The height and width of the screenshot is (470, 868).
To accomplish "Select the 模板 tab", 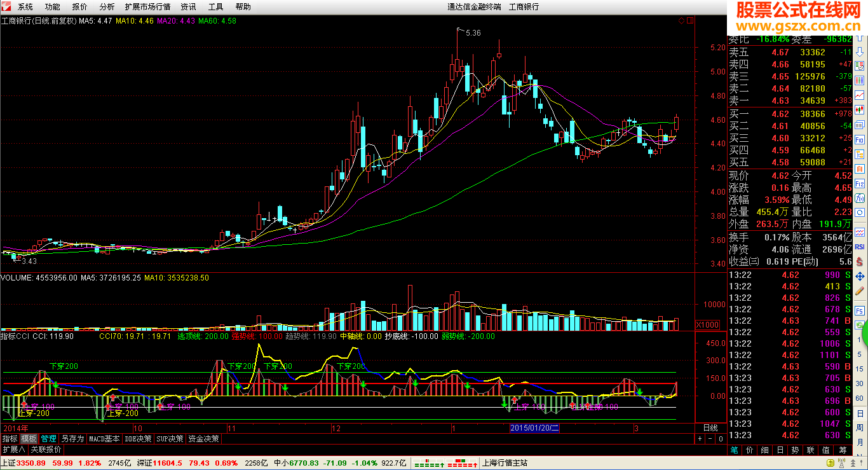I will [29, 439].
